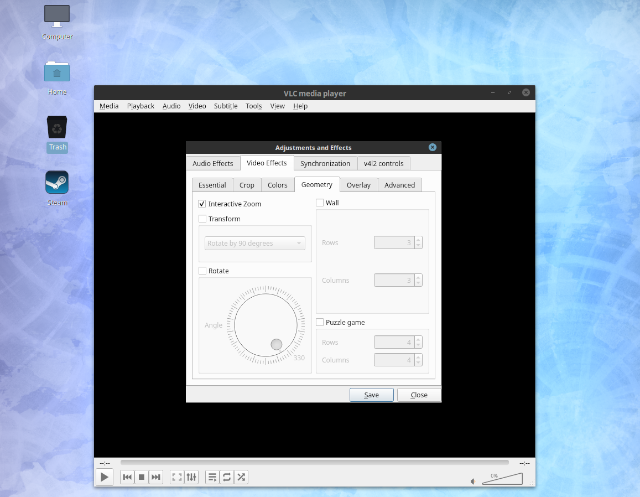This screenshot has height=497, width=640.
Task: Skip to next media in playlist
Action: click(x=156, y=477)
